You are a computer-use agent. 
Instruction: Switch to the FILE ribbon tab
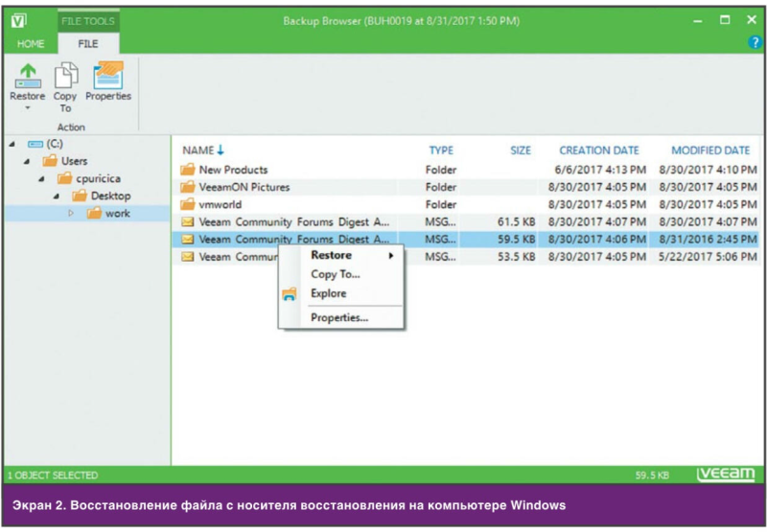point(88,44)
